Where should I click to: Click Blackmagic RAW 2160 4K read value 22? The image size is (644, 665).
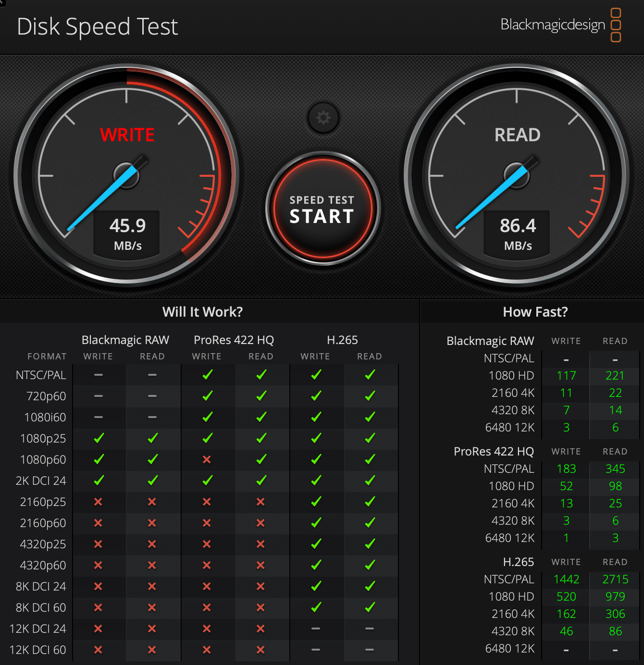click(615, 393)
